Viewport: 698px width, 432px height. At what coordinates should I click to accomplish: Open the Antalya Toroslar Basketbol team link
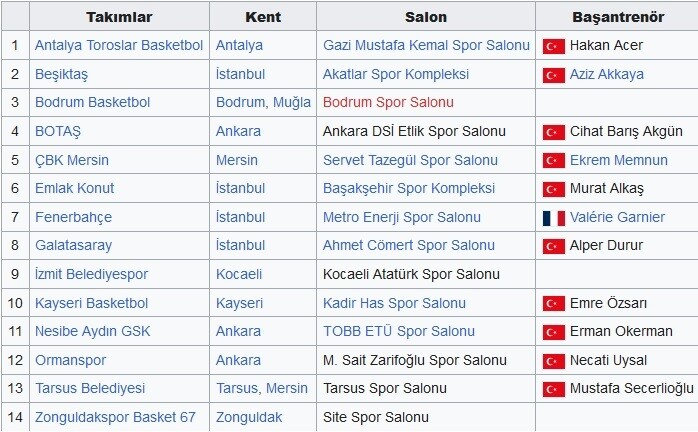point(119,45)
